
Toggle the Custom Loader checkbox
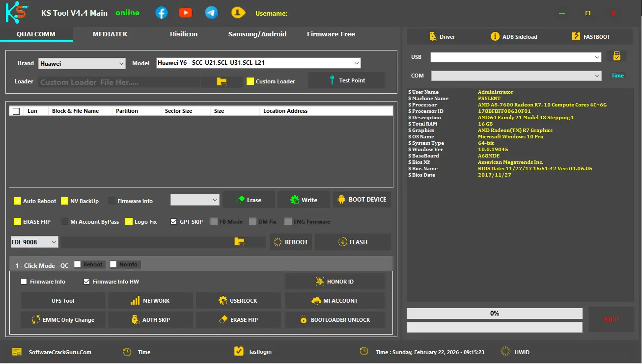[x=251, y=81]
